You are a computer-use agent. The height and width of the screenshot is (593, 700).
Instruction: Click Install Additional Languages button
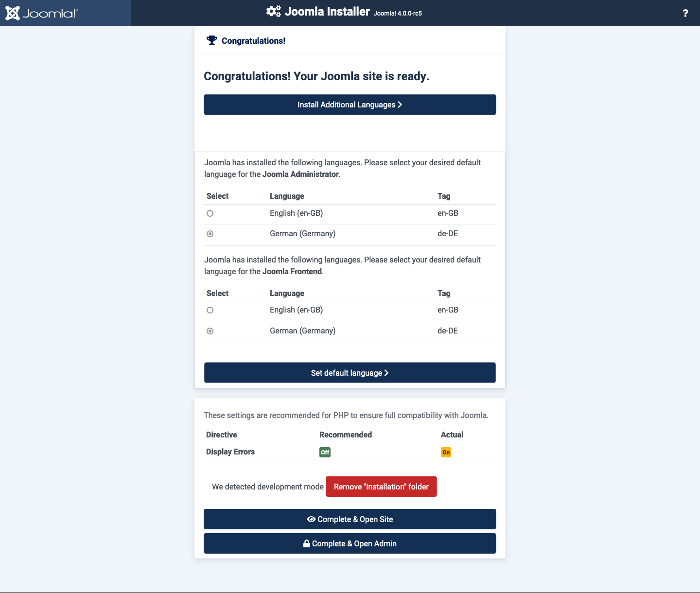(350, 105)
